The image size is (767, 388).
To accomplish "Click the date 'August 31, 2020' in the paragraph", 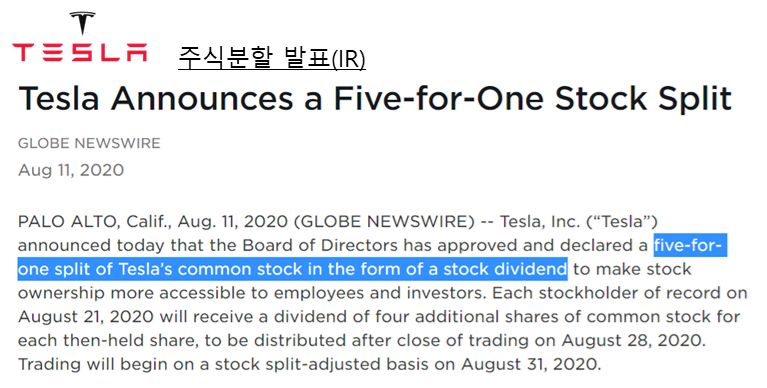I will point(531,365).
